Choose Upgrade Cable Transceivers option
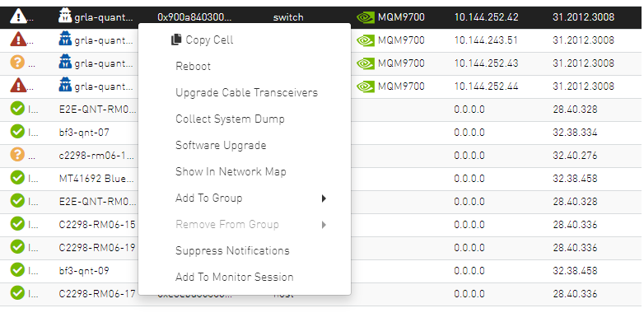The height and width of the screenshot is (322, 644). point(246,92)
